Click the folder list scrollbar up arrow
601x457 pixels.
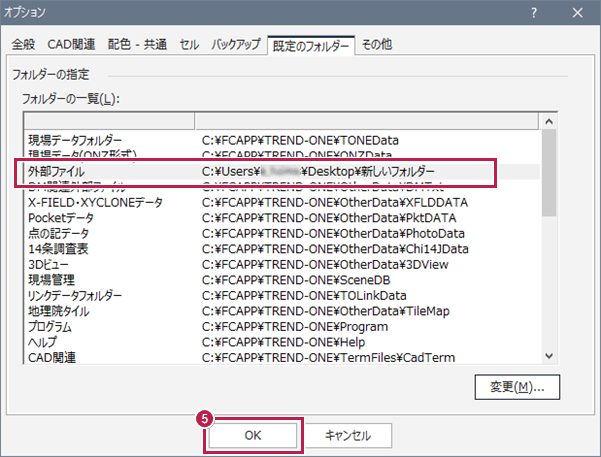coord(549,121)
